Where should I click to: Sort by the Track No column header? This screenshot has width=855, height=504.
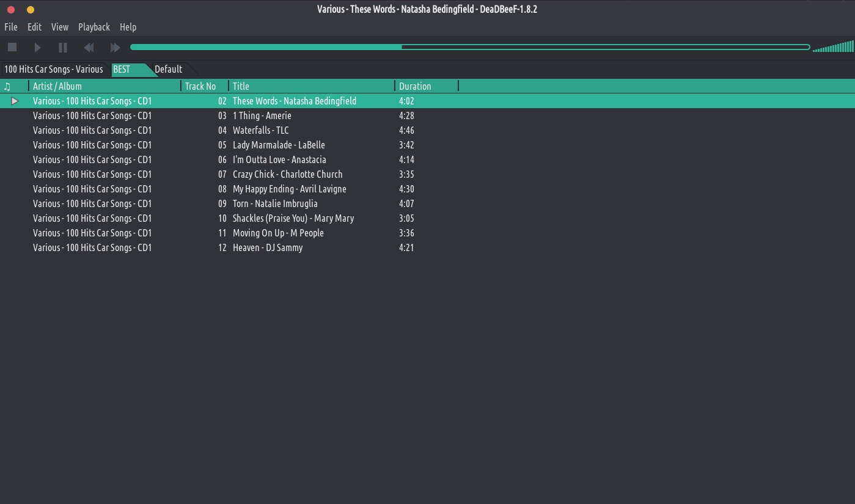[200, 86]
